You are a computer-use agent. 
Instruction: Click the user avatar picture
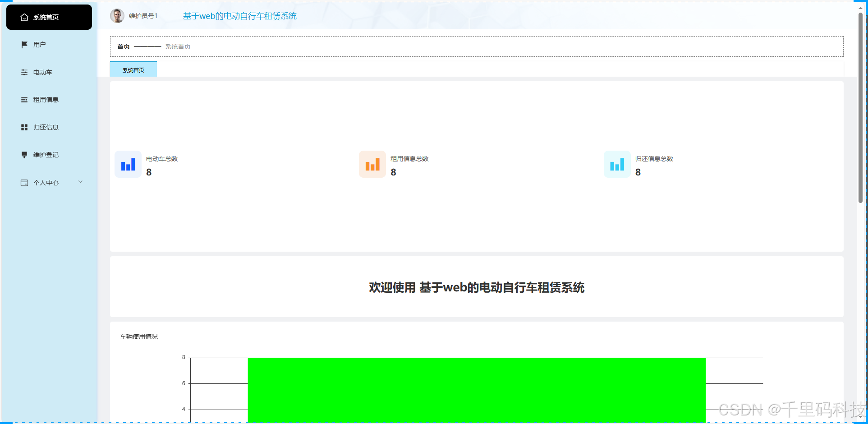[x=117, y=16]
